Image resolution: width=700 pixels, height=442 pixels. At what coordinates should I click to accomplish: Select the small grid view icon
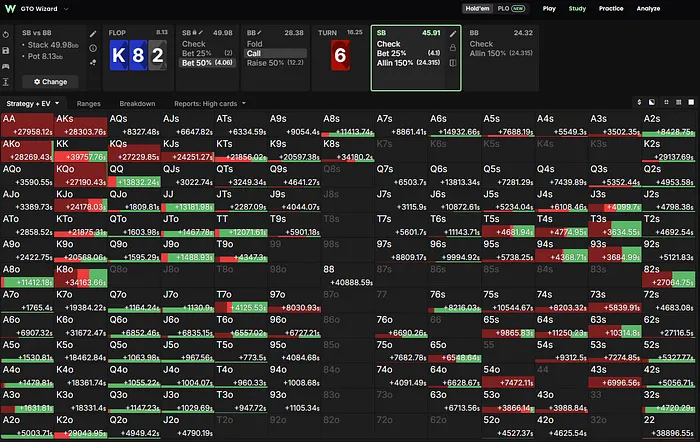tap(666, 102)
